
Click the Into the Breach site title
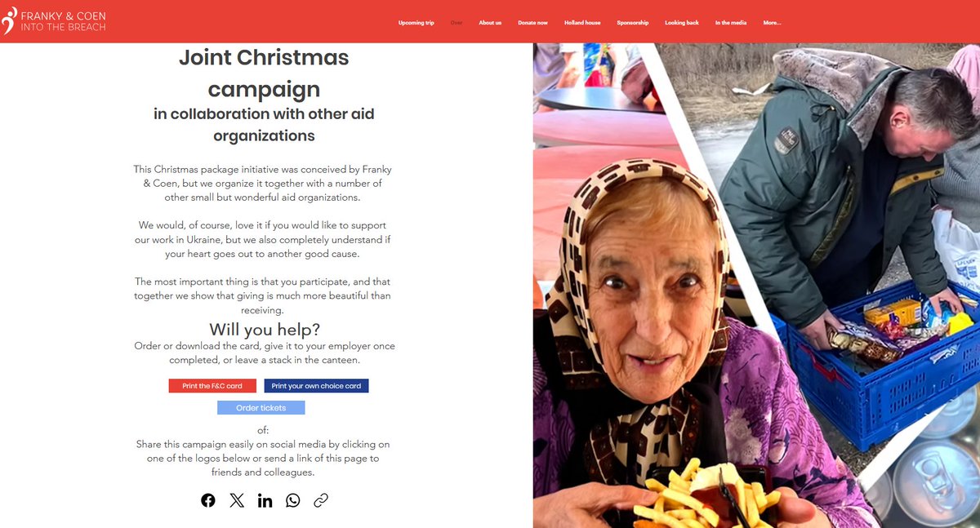63,27
